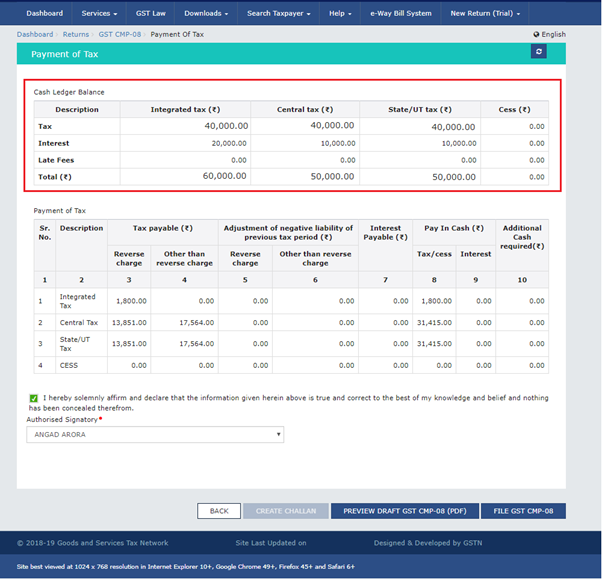The width and height of the screenshot is (602, 579).
Task: Click the globe language icon
Action: pos(536,34)
